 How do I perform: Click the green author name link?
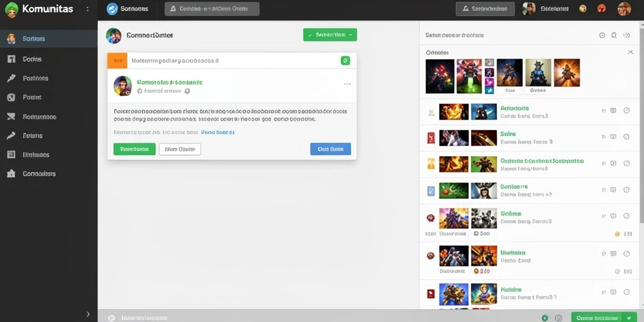[170, 82]
